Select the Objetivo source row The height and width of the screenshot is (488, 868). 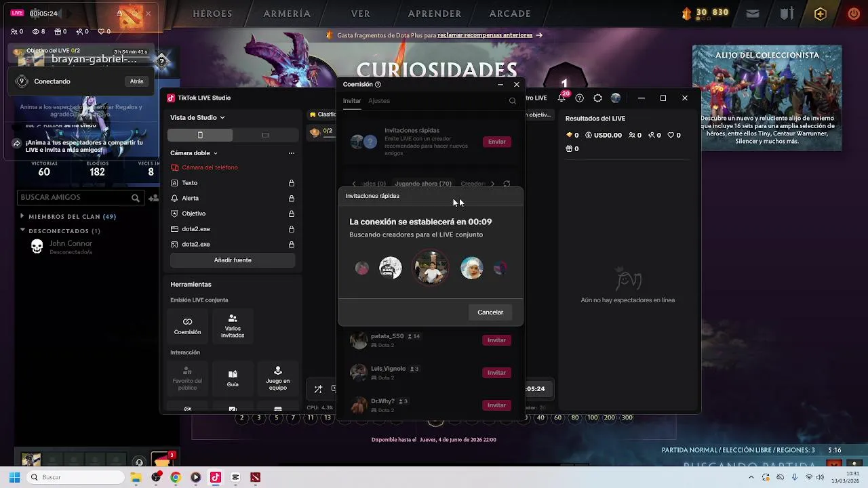[233, 213]
